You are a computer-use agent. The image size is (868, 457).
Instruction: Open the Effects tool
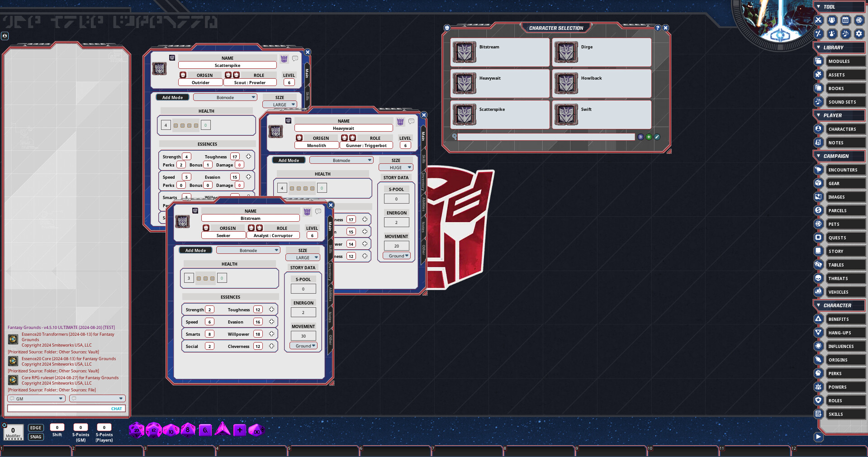(x=818, y=34)
